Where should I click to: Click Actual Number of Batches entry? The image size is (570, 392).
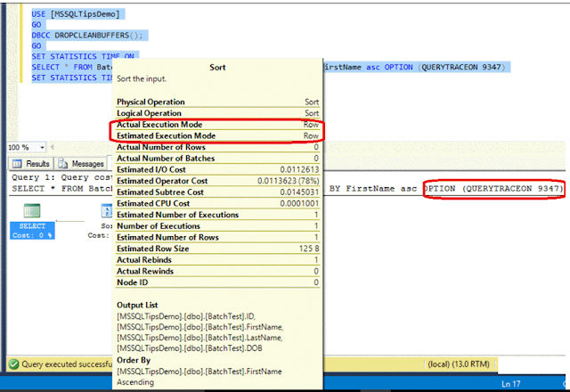click(x=217, y=159)
